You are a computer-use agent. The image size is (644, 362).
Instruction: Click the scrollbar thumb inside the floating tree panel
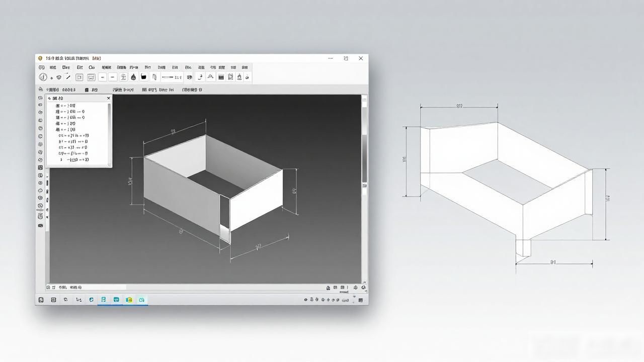[x=109, y=110]
